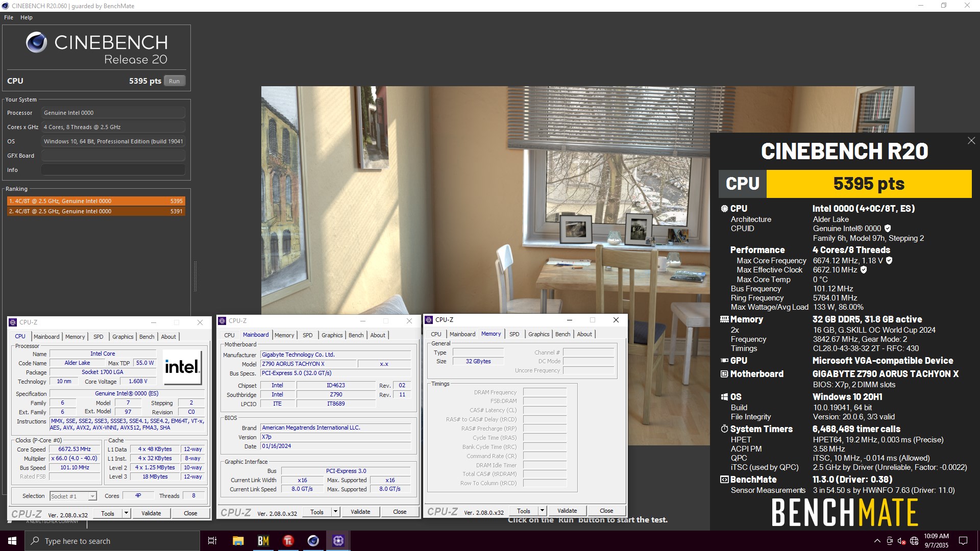Switch to Cinebench taskbar icon
The image size is (980, 551).
click(x=313, y=541)
